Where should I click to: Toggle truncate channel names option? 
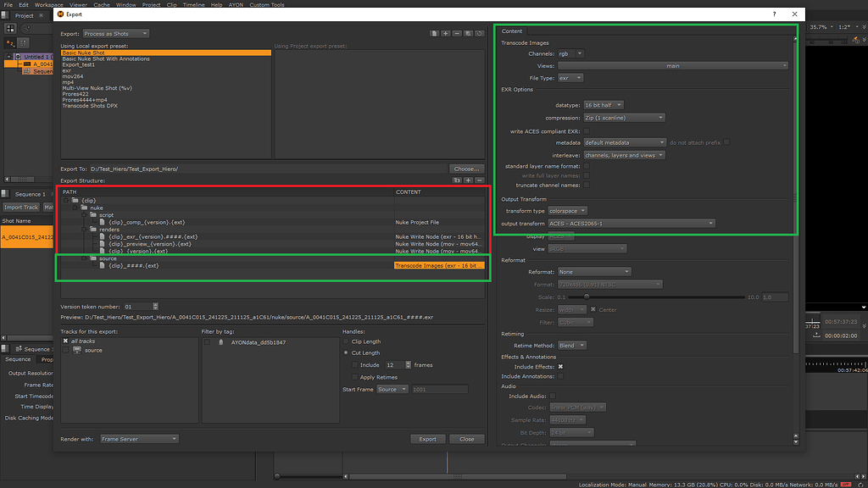point(587,186)
